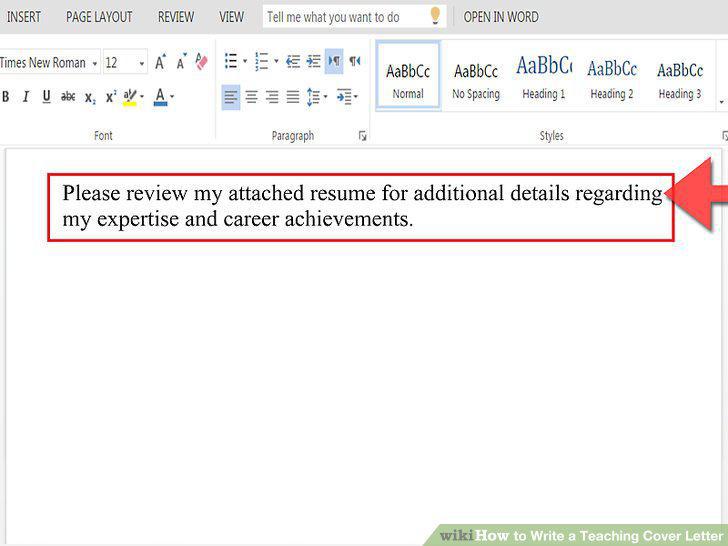728x546 pixels.
Task: Apply yellow text highlight color
Action: click(x=130, y=97)
